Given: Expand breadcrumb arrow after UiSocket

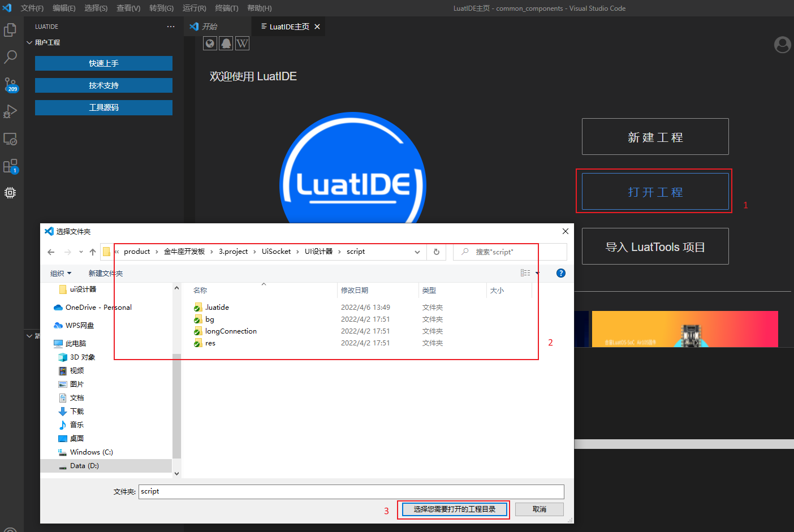Looking at the screenshot, I should pos(297,252).
